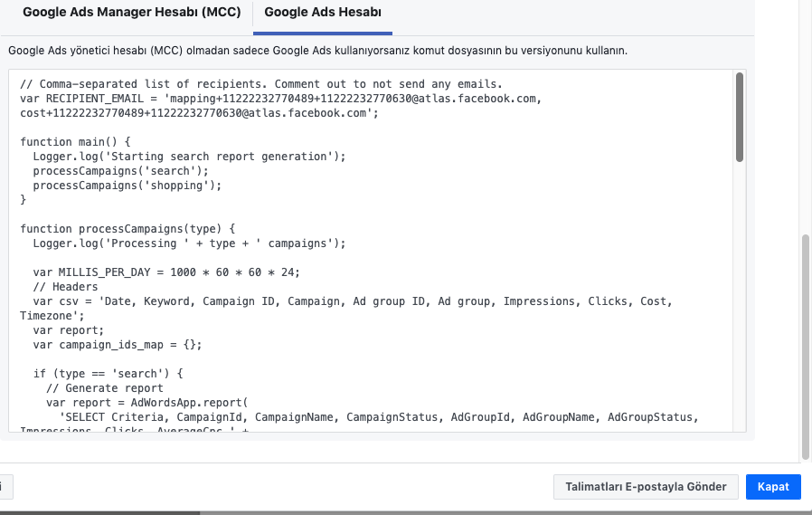
Task: Click the 'AdWordsApp.report(' code line
Action: (147, 403)
